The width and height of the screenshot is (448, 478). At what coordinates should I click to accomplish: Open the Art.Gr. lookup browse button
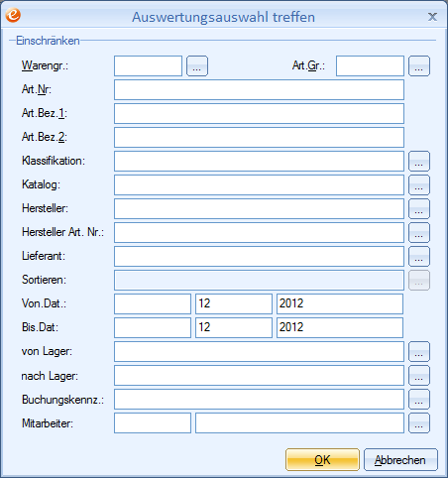419,65
